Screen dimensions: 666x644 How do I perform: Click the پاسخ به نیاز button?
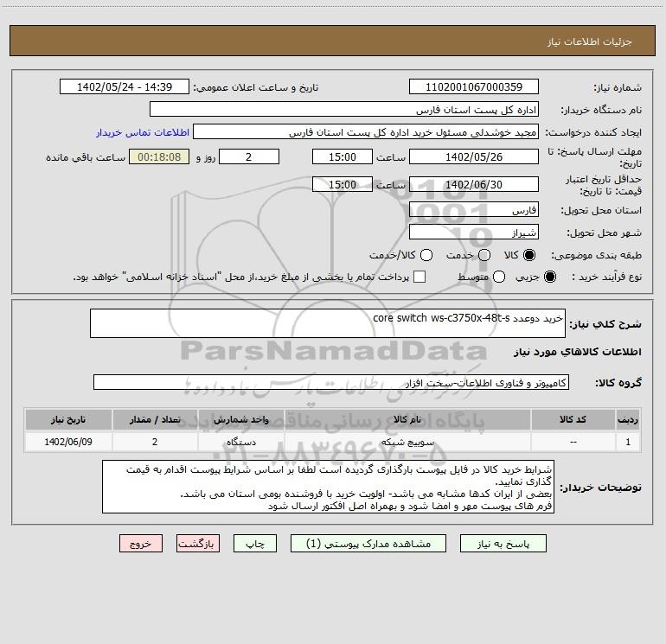(503, 544)
